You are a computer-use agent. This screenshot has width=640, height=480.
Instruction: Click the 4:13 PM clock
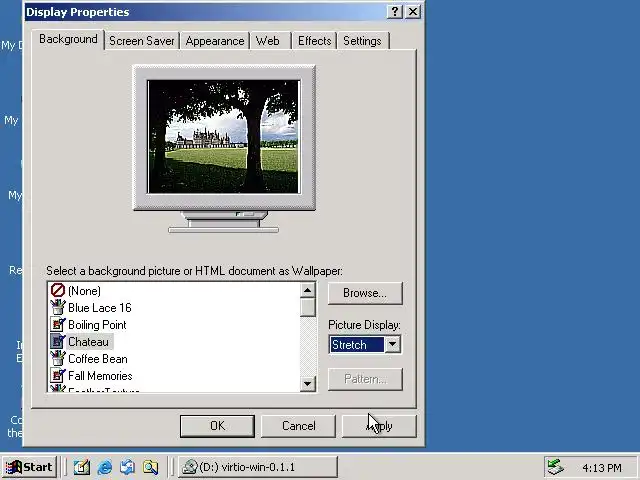(602, 467)
